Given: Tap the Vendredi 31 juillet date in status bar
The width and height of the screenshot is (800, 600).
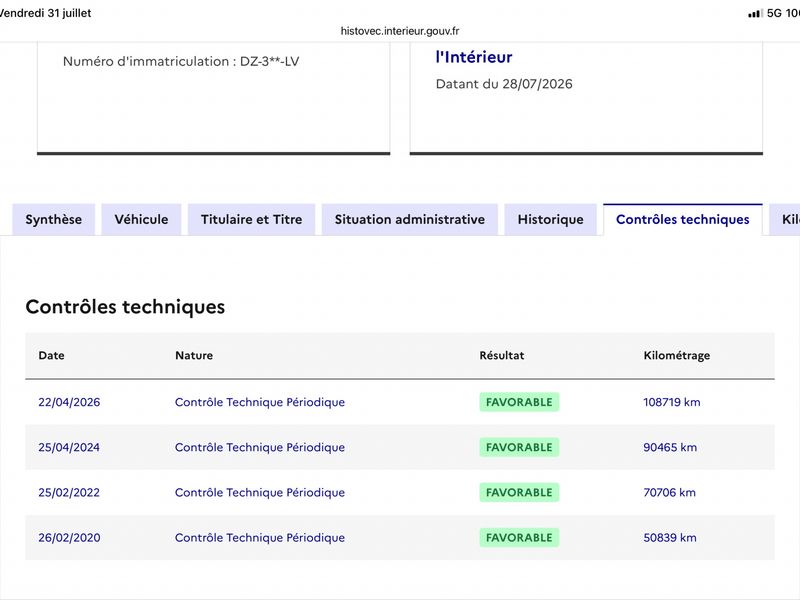Looking at the screenshot, I should coord(45,13).
